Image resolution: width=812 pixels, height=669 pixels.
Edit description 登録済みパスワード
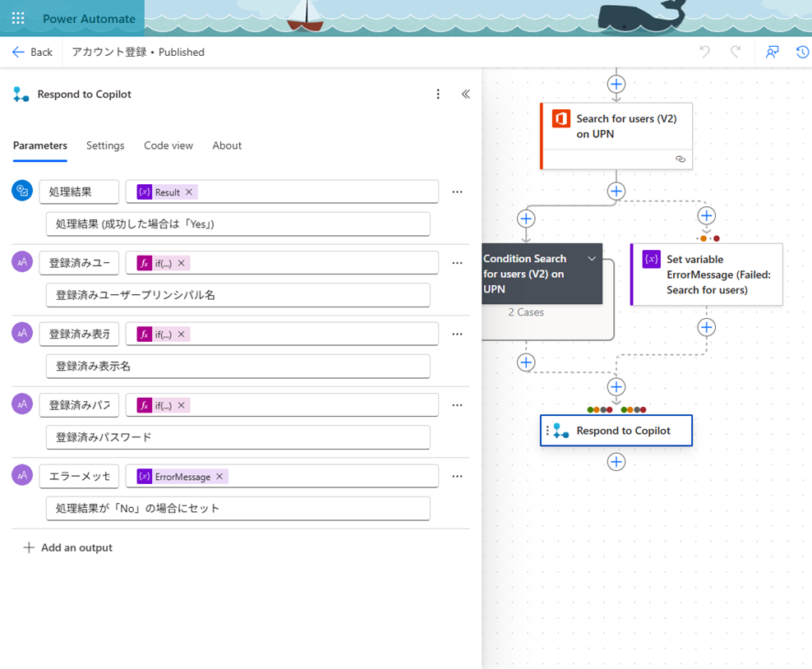coord(238,437)
